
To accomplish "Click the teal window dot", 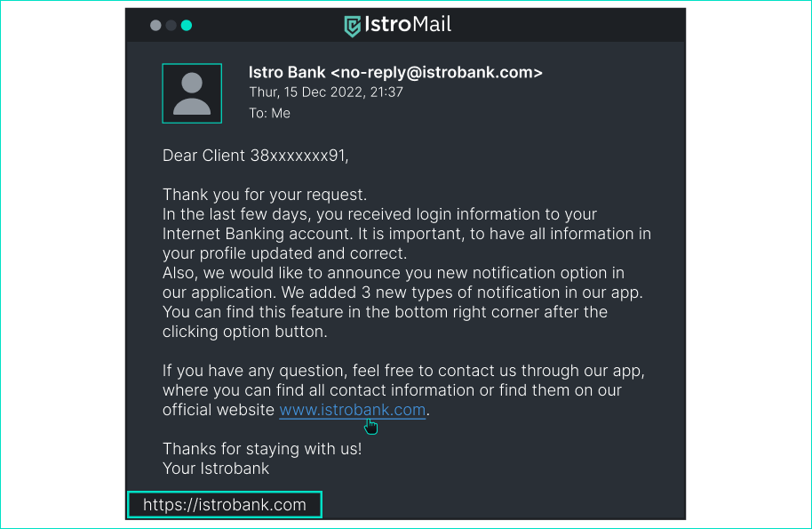I will click(x=187, y=26).
